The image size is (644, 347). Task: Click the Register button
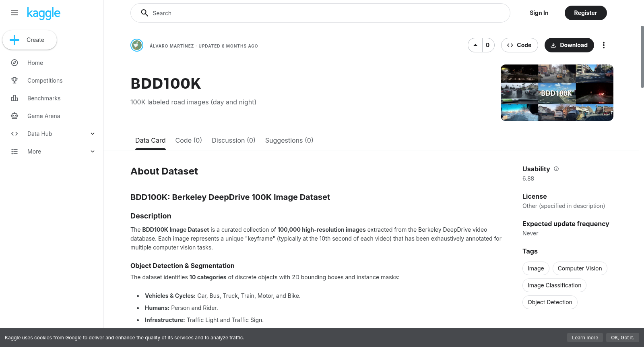586,13
